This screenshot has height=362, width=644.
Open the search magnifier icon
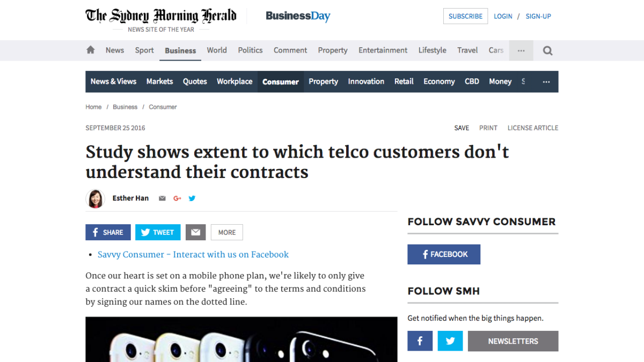point(547,50)
